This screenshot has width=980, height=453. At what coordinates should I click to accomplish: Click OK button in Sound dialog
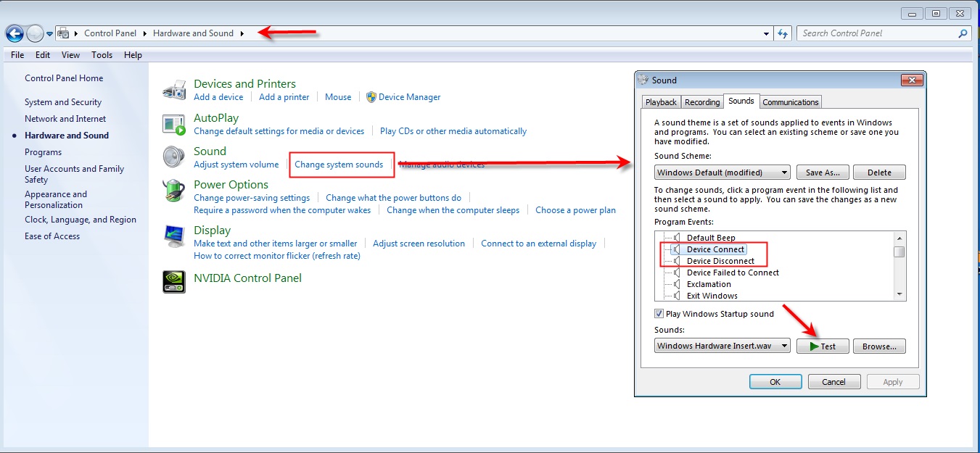click(775, 382)
